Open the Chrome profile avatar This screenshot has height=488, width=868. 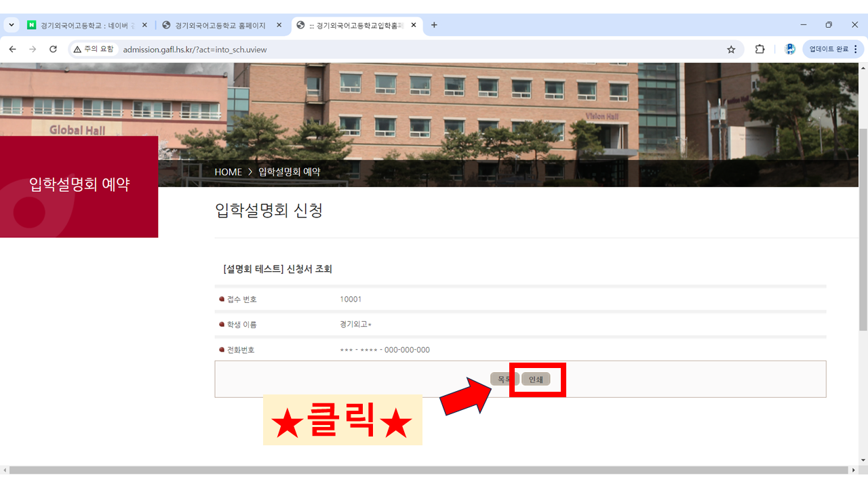[789, 49]
